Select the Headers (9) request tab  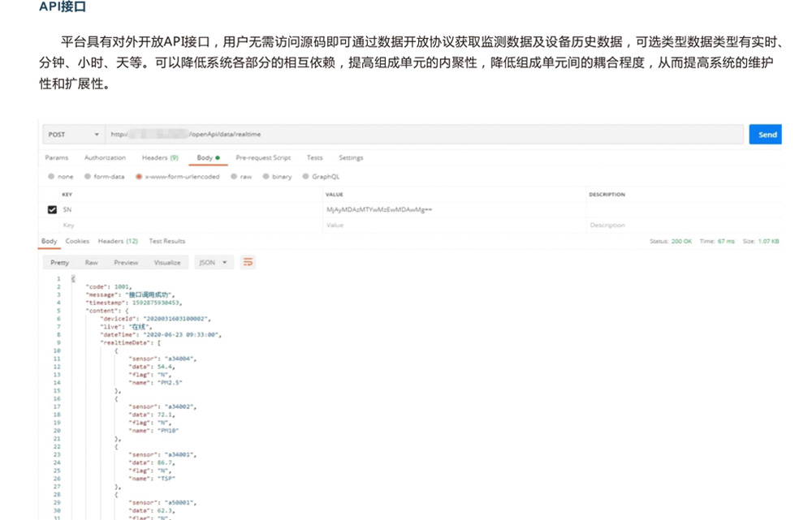point(160,157)
